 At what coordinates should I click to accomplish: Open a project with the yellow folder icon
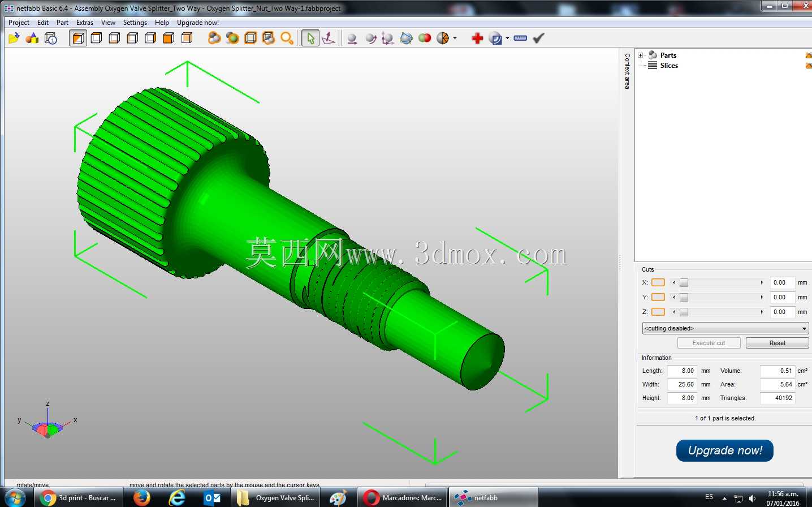point(14,38)
